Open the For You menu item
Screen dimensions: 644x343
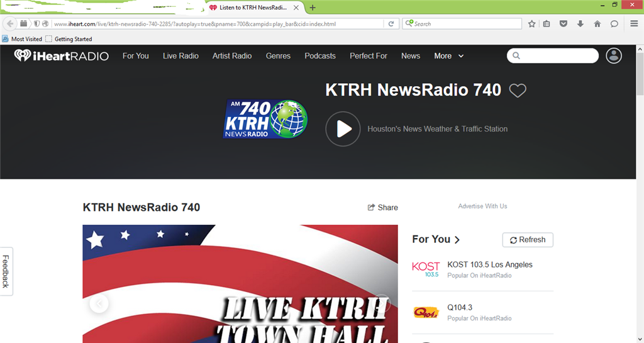[136, 56]
